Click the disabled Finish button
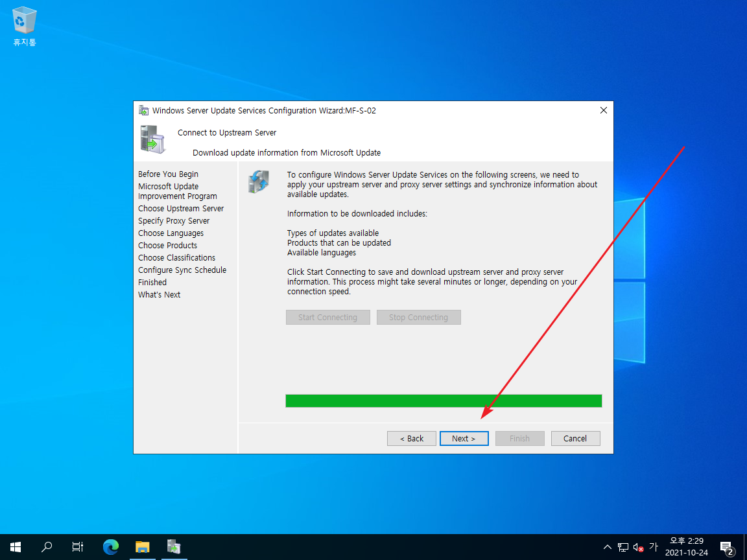This screenshot has width=747, height=560. click(520, 439)
